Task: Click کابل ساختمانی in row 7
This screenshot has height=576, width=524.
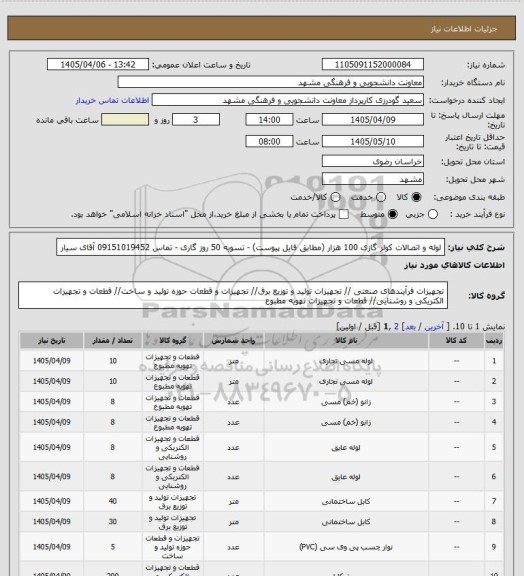Action: pos(346,501)
